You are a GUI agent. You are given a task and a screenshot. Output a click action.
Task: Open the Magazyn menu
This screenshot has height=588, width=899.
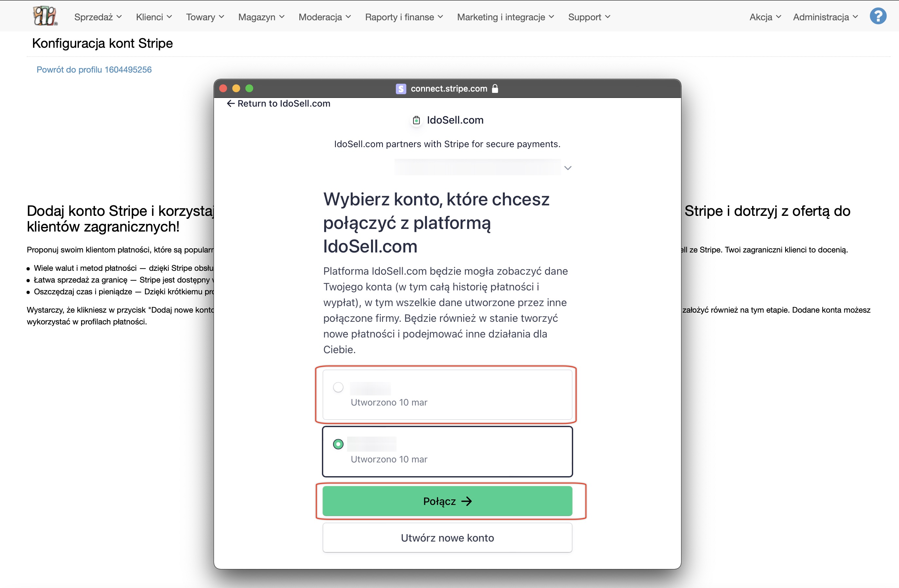pos(261,17)
